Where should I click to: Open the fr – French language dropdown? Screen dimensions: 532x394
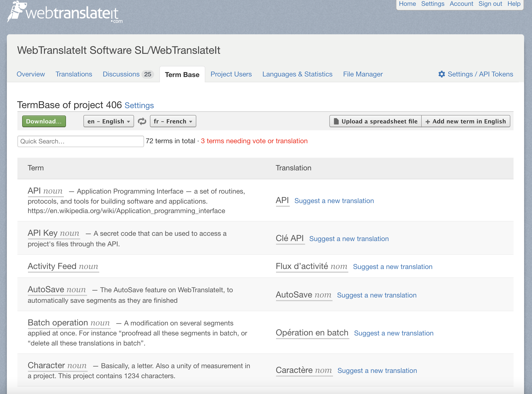tap(172, 121)
